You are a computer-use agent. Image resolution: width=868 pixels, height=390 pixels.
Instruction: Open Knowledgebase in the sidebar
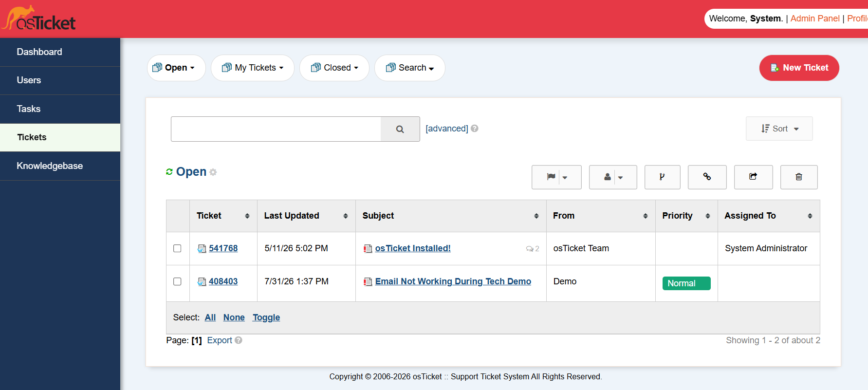point(60,166)
